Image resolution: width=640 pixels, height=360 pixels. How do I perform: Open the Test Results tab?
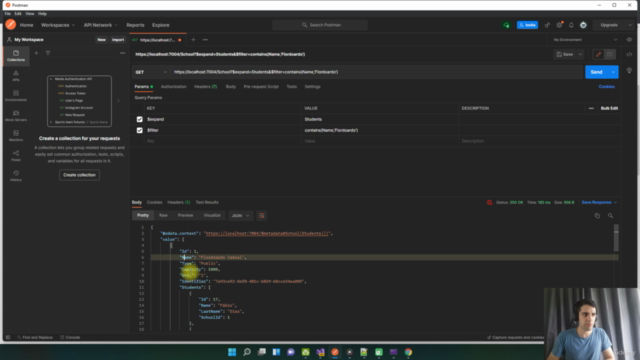[207, 202]
